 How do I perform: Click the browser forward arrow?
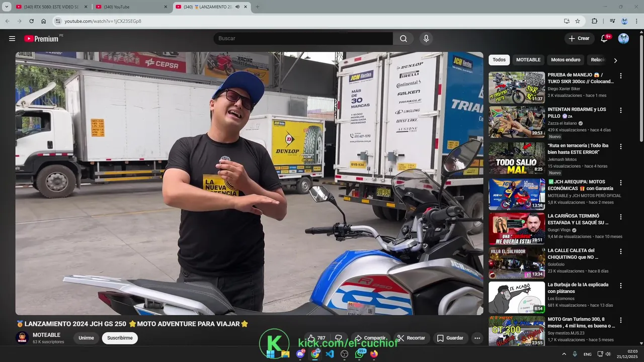[20, 21]
